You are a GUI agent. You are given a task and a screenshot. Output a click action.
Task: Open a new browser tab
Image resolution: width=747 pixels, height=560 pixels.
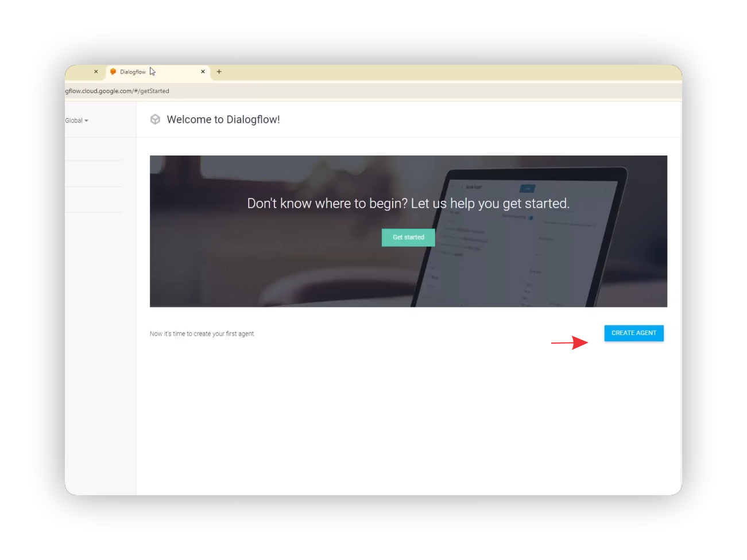click(219, 72)
